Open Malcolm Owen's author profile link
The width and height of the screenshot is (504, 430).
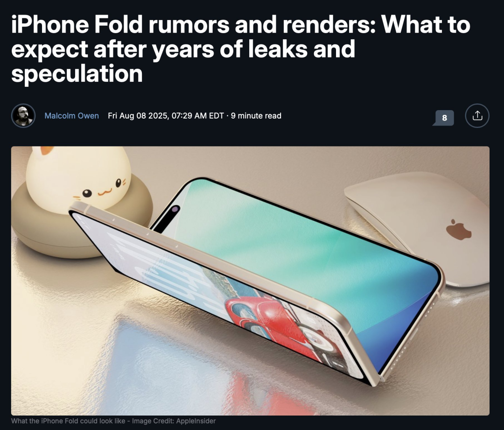point(71,116)
